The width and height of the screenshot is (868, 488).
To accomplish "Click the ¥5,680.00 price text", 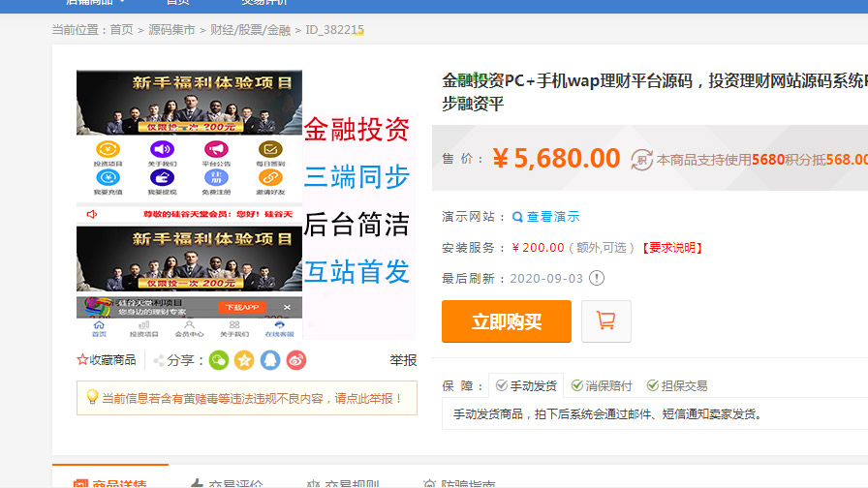I will [556, 158].
